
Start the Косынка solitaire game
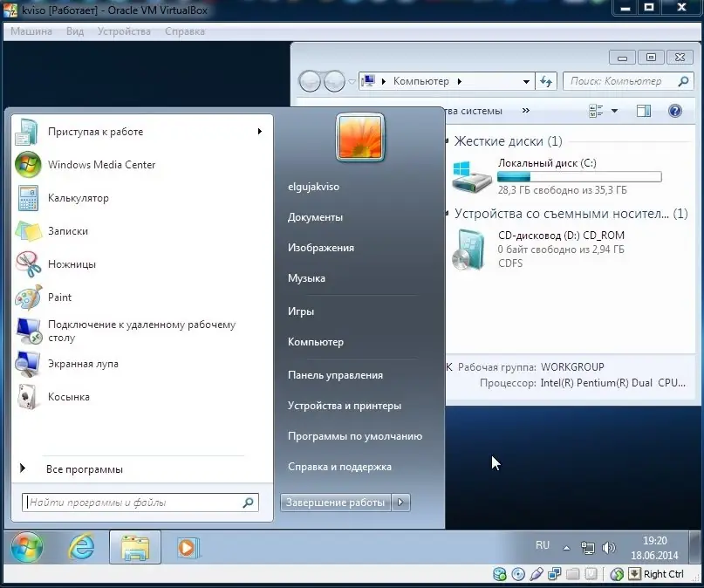(52, 397)
